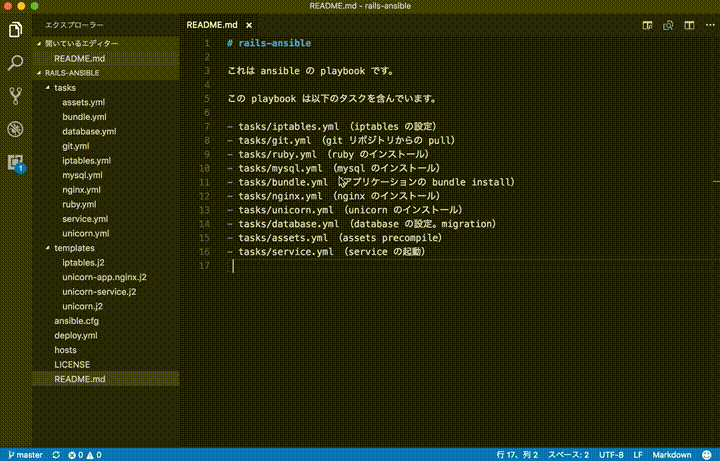Open deploy.yml file
This screenshot has height=461, width=720.
pos(76,336)
